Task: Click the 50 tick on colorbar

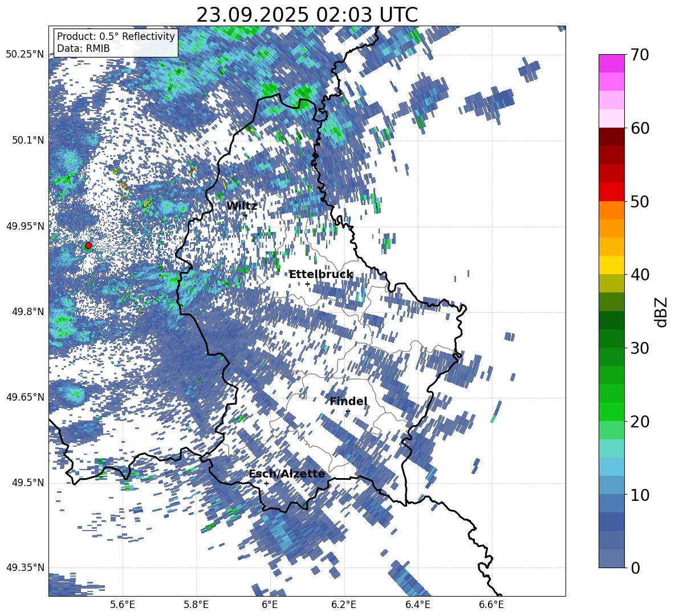Action: coord(640,201)
